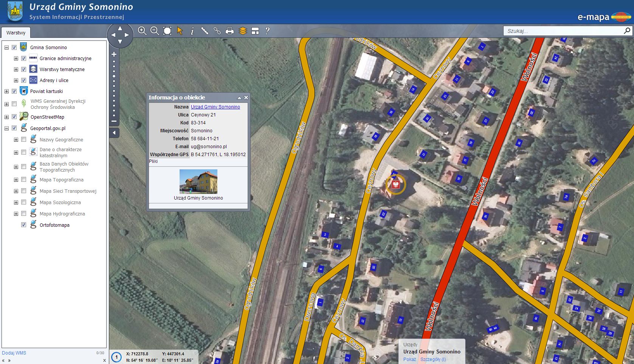This screenshot has width=634, height=364.
Task: Select Mapa Hydrograficzna layer label
Action: [62, 214]
